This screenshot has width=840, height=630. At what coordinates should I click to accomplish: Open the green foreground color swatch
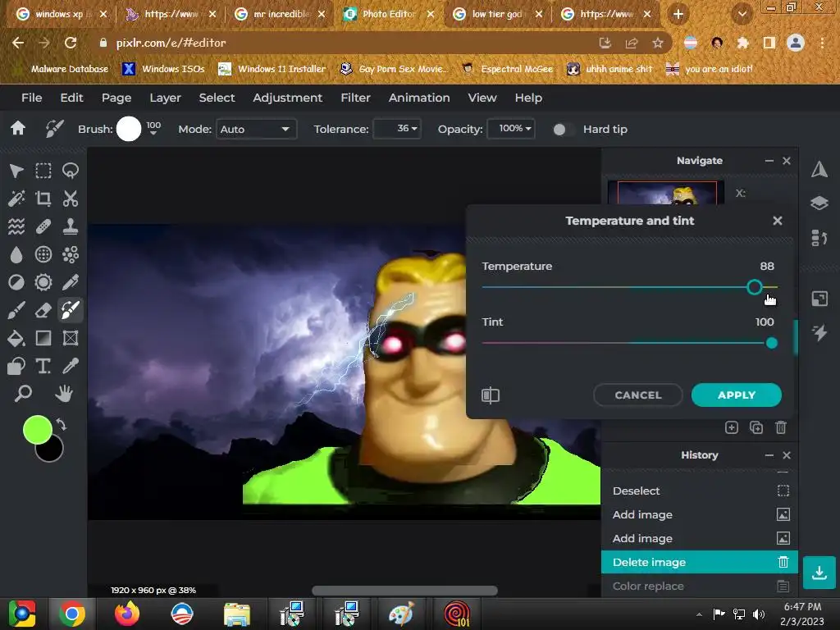tap(36, 430)
